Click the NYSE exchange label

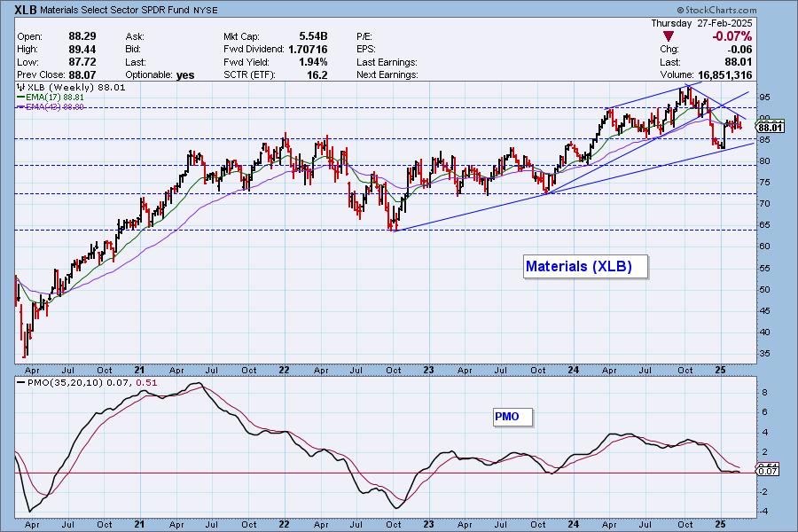[205, 10]
